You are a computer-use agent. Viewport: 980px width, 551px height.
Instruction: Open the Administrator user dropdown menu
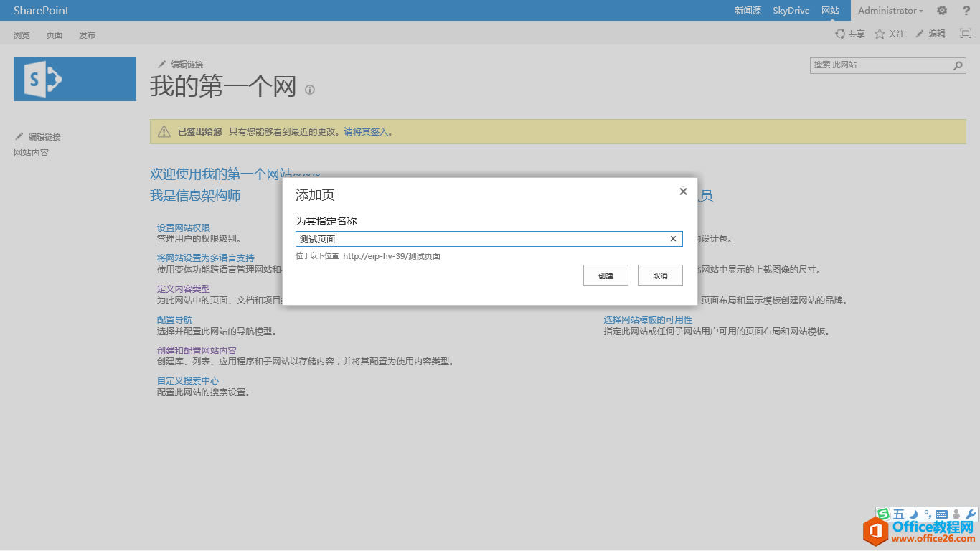pyautogui.click(x=890, y=10)
